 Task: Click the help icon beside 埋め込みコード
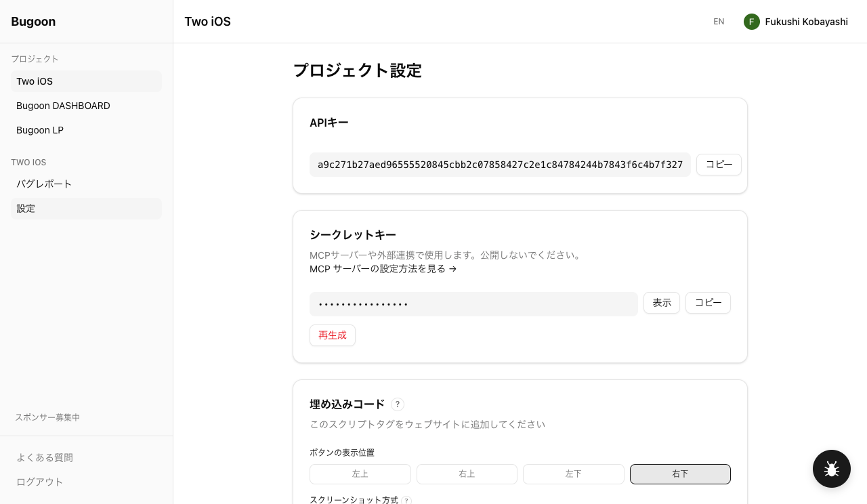coord(398,404)
